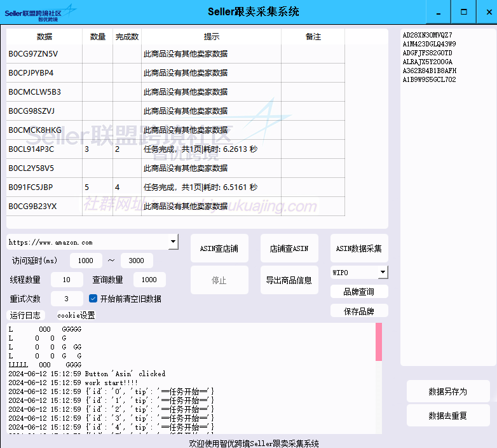Select table row B0CMCLW5B3

(175, 92)
